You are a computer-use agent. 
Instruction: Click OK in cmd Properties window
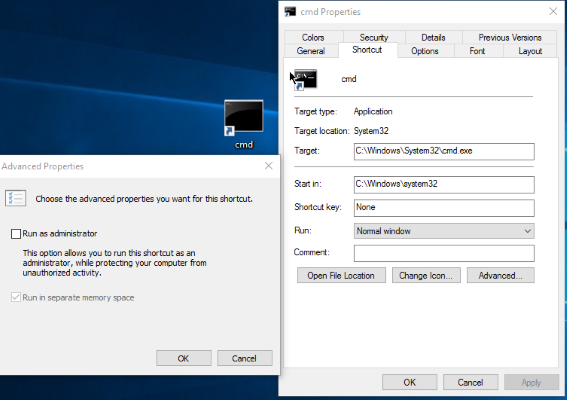410,382
